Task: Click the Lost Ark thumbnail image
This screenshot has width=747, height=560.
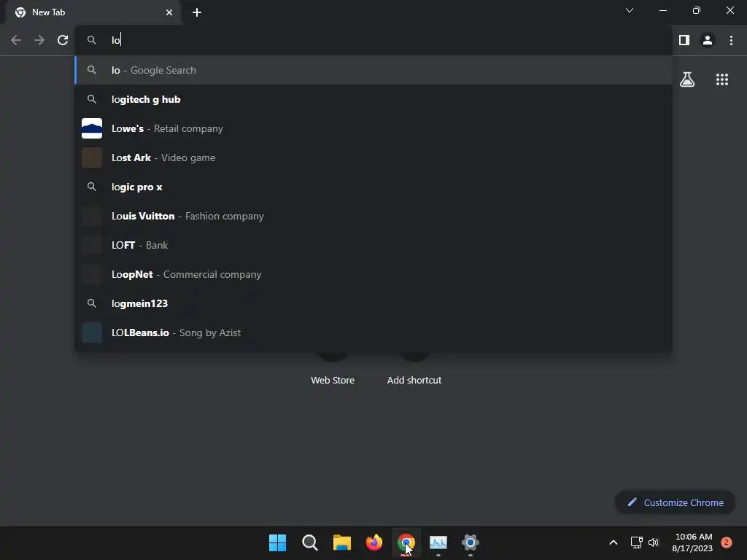Action: pyautogui.click(x=92, y=157)
